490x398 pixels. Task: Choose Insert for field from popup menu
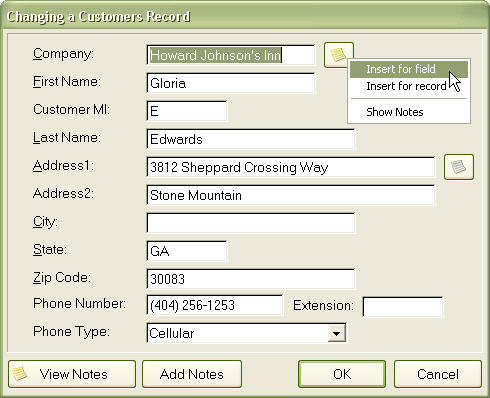pos(409,69)
